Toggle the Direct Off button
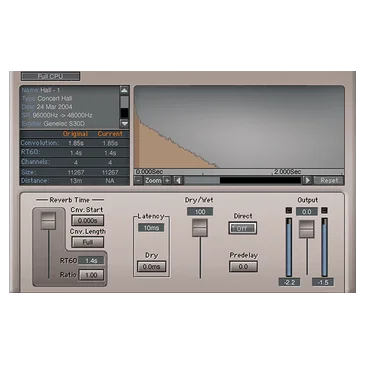Image resolution: width=365 pixels, height=365 pixels. [x=242, y=228]
